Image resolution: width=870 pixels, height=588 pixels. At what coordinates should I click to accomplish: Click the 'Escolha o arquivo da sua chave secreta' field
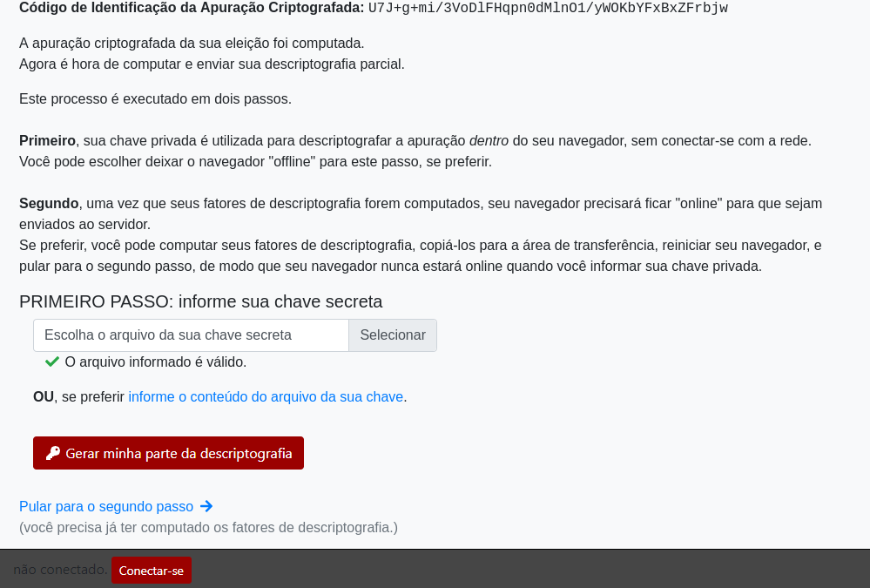pyautogui.click(x=191, y=335)
